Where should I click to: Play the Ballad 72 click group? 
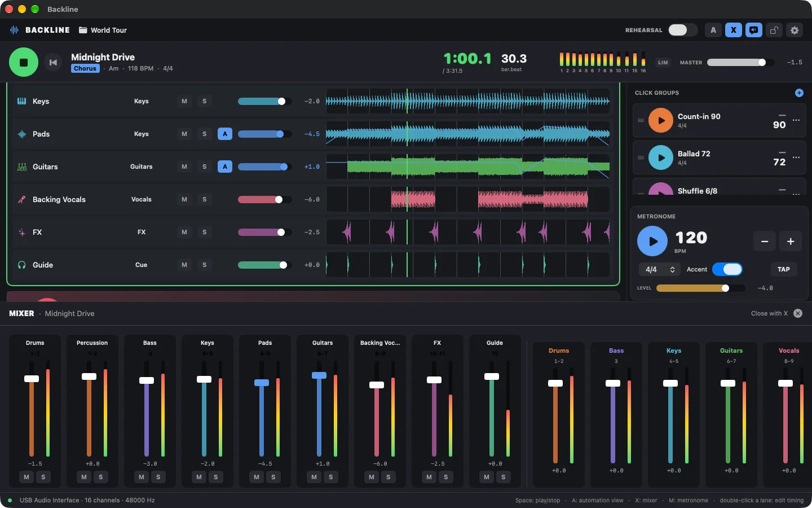pos(661,157)
